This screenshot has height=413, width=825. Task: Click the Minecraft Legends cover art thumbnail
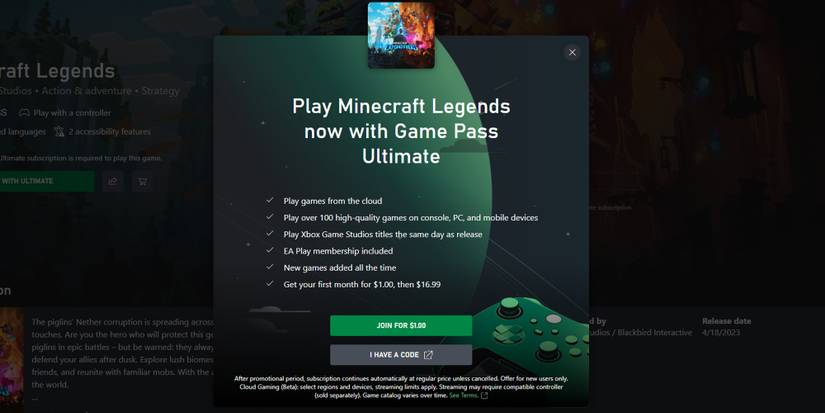[401, 35]
